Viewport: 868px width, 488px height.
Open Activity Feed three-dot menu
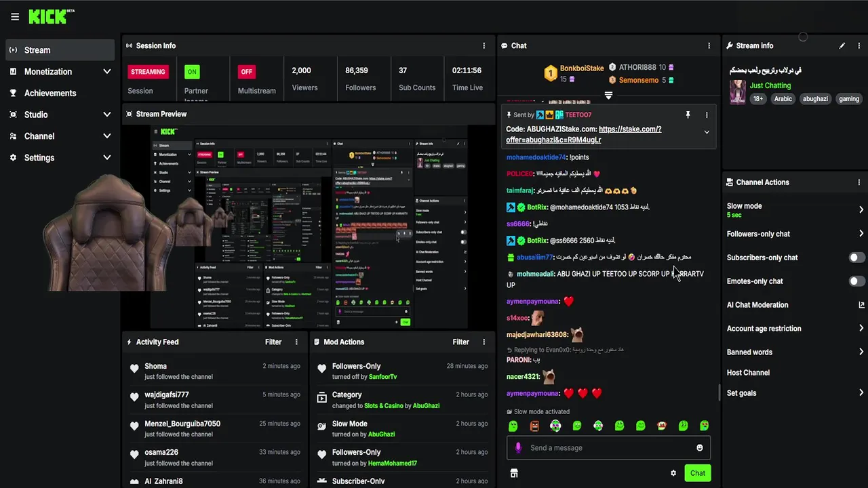point(296,342)
